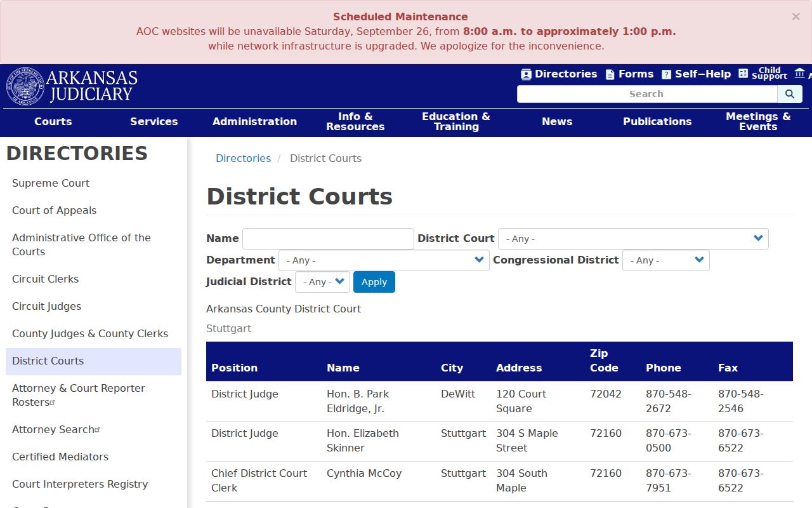Open the Child Support calculator link

pos(763,74)
